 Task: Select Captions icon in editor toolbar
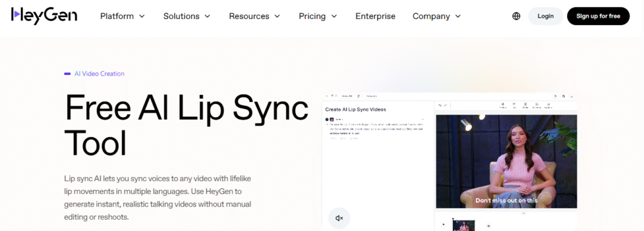(x=548, y=106)
